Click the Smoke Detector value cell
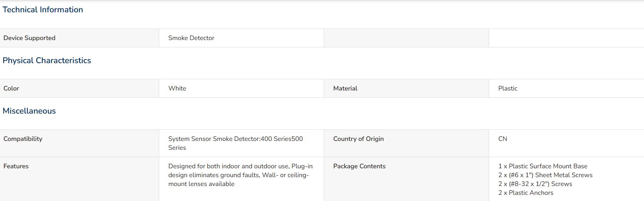 (241, 38)
